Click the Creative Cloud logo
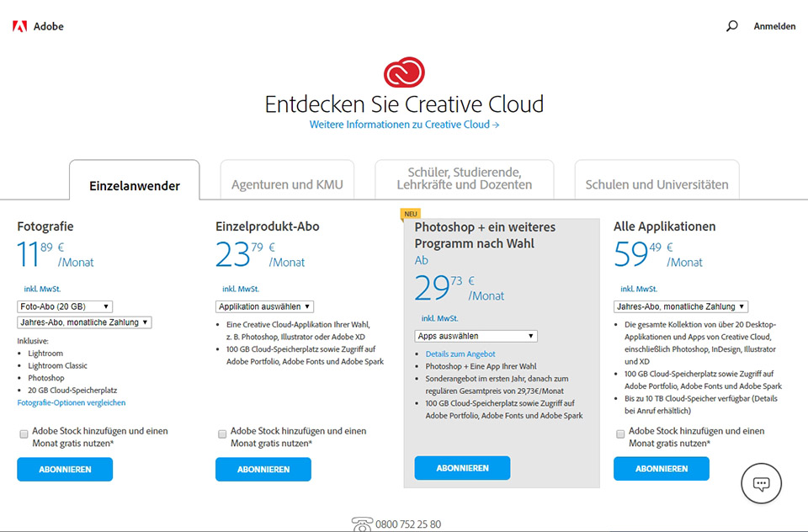The height and width of the screenshot is (532, 808). click(x=404, y=73)
